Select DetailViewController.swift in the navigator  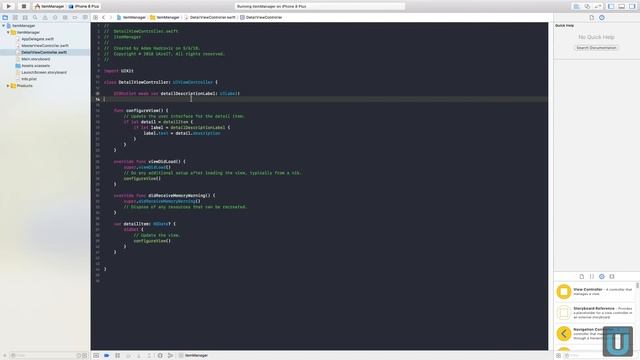pos(44,52)
